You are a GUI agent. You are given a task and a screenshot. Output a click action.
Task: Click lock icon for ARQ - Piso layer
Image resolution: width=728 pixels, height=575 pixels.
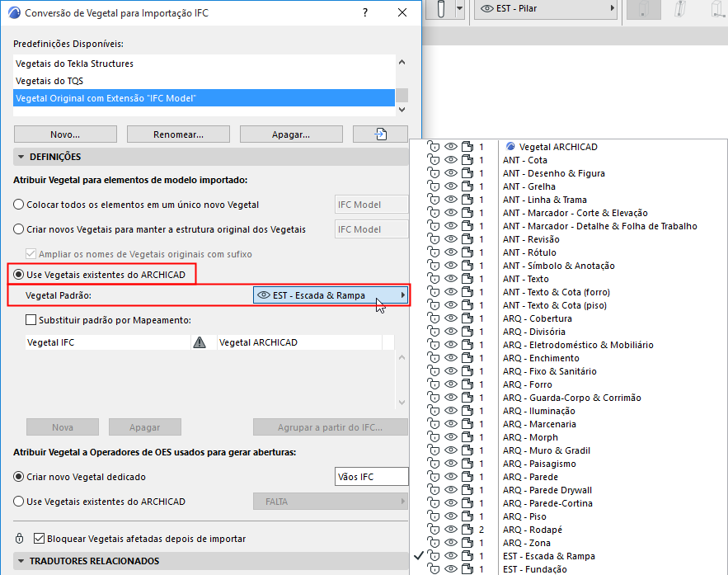pyautogui.click(x=433, y=516)
